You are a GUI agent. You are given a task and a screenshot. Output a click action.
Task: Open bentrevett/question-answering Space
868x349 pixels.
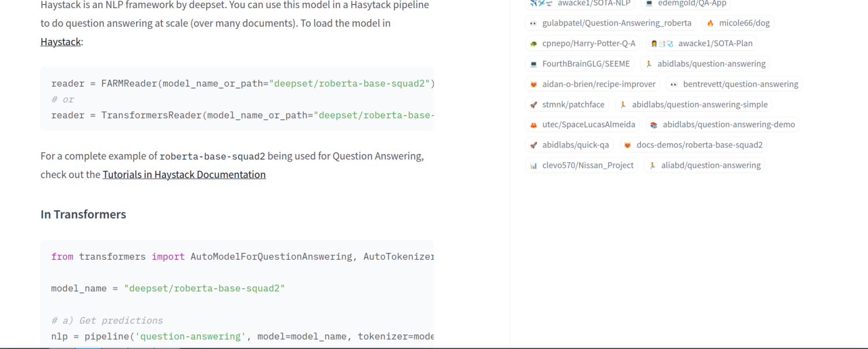click(x=734, y=84)
